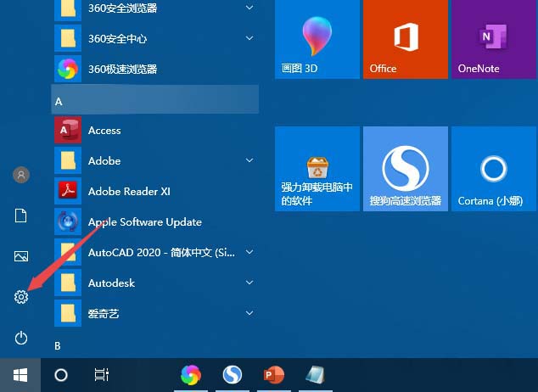Screen dimensions: 538x392
Task: Open the Office tile
Action: 406,39
